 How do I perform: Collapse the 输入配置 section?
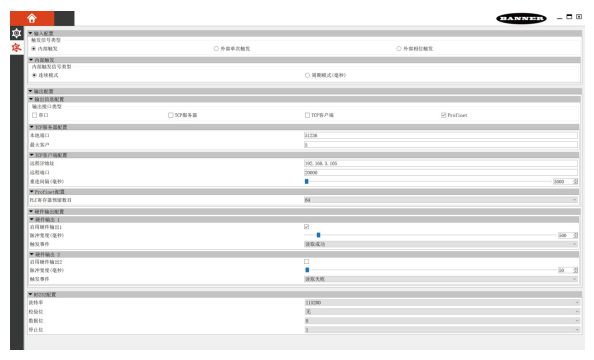(31, 33)
